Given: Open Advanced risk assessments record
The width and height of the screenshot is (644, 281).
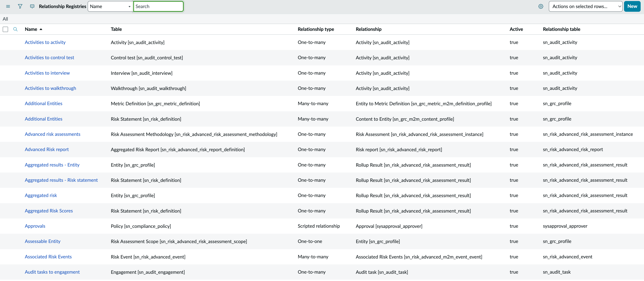Looking at the screenshot, I should (x=53, y=134).
